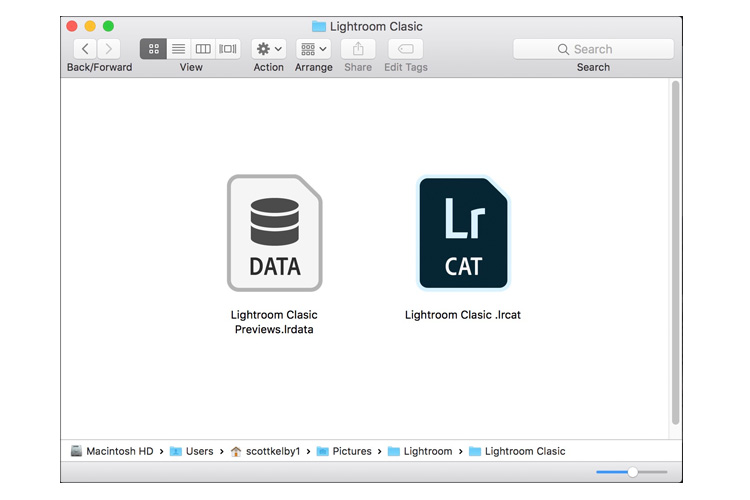Click Lightroom Classic in the path bar
The width and height of the screenshot is (750, 500).
pyautogui.click(x=517, y=451)
